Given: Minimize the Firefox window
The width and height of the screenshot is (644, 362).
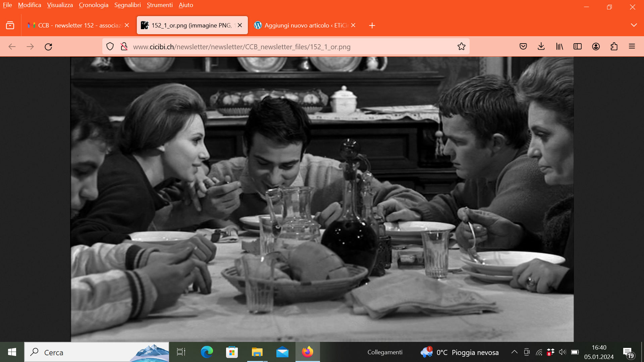Looking at the screenshot, I should (587, 7).
